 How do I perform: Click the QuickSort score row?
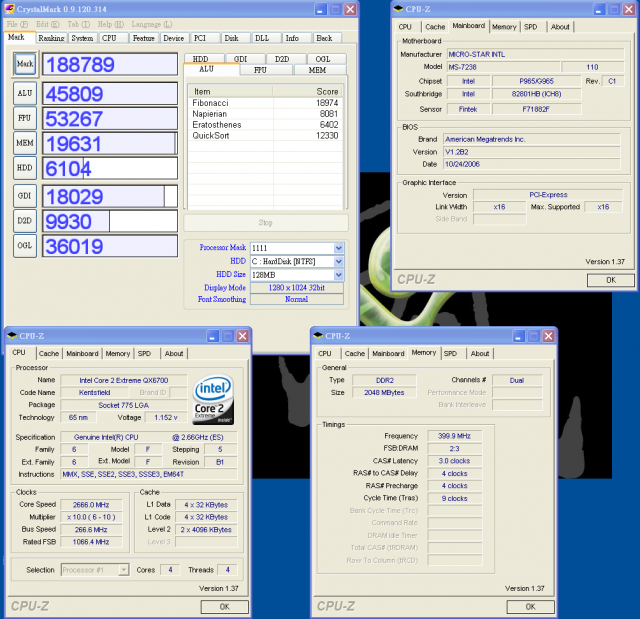tap(265, 135)
